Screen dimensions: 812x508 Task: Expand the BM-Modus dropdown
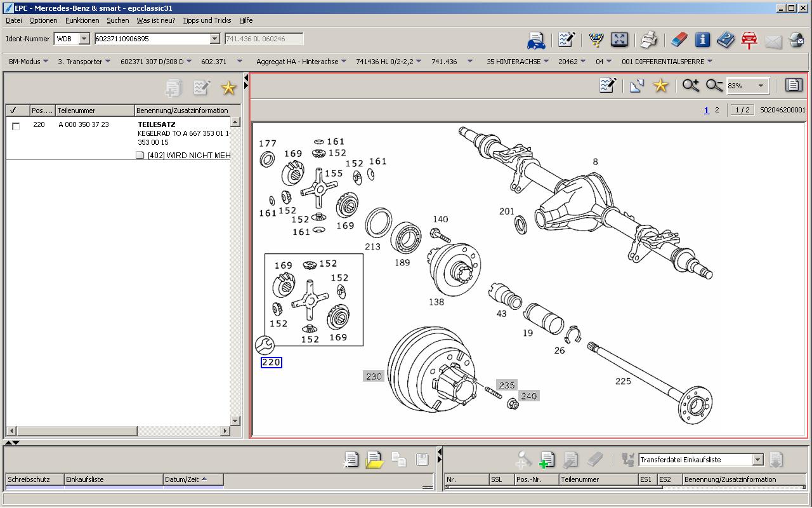tap(46, 62)
